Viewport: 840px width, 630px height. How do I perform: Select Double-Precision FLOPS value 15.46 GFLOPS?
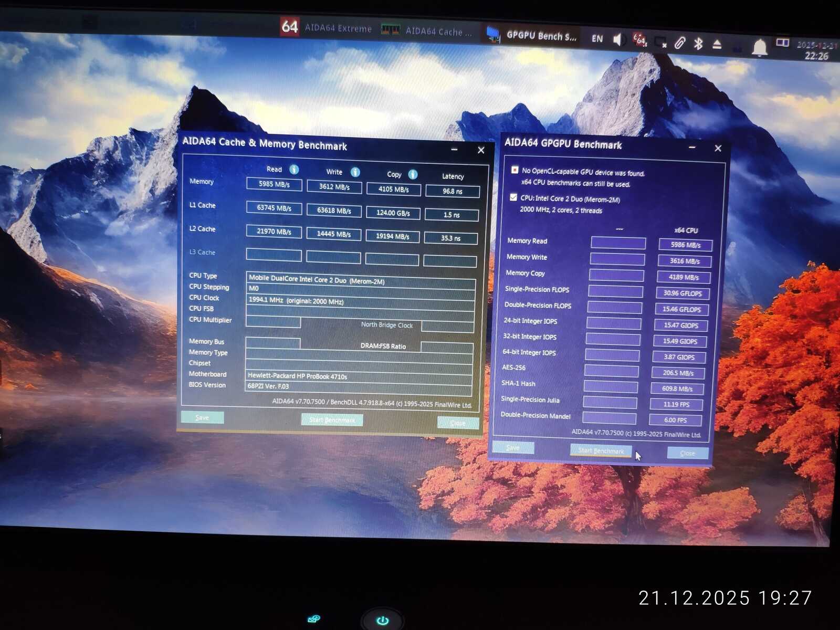pos(681,310)
